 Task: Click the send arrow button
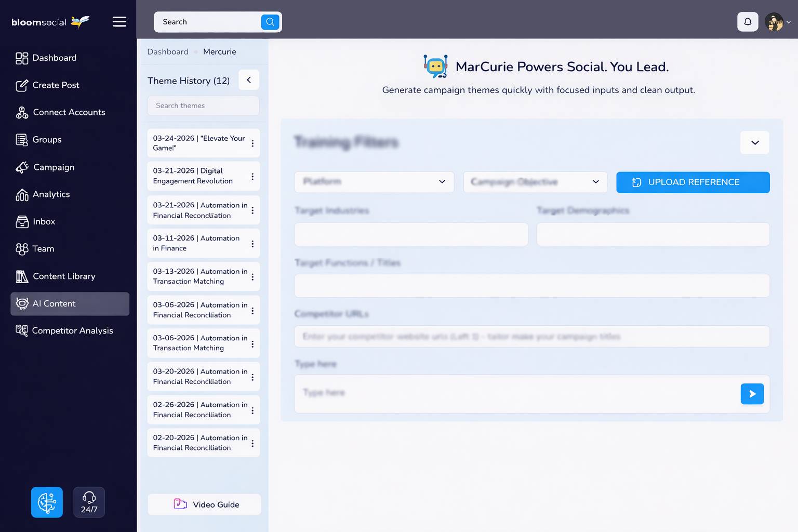coord(752,394)
